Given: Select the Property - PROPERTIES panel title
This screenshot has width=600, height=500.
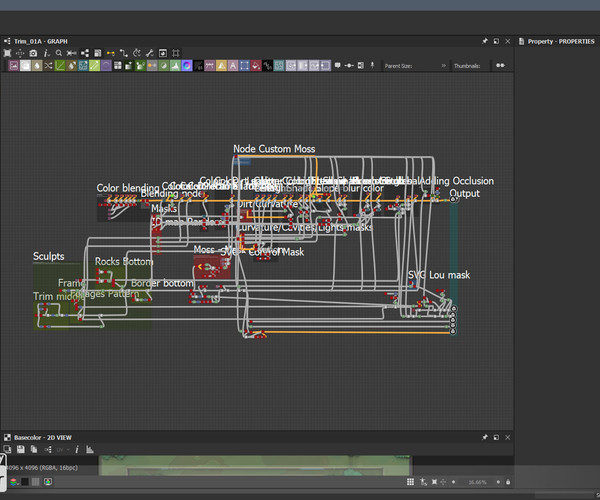Looking at the screenshot, I should 561,41.
